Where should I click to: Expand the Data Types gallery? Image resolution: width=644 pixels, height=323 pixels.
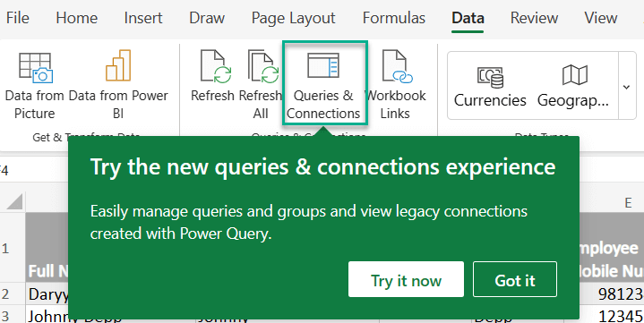pyautogui.click(x=627, y=86)
